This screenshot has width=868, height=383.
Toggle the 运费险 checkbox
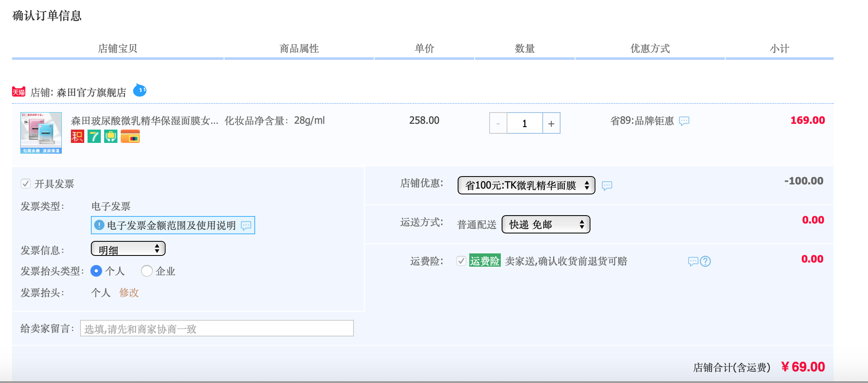pos(461,261)
